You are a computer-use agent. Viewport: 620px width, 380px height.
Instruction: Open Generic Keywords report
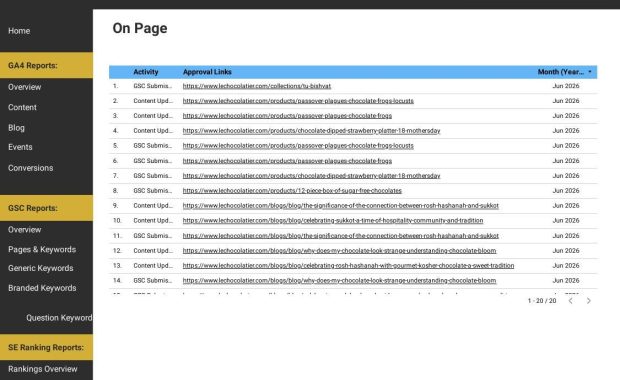41,268
